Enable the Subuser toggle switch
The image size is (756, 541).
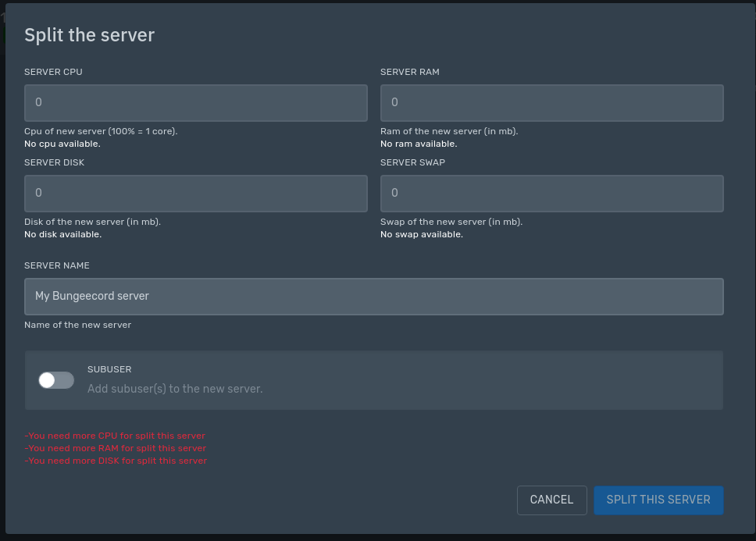pos(56,380)
